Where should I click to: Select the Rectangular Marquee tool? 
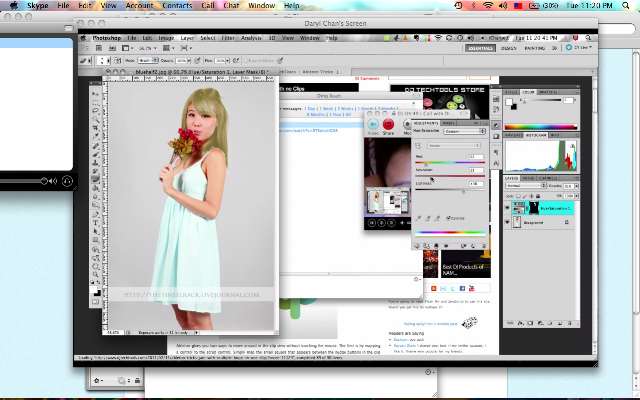tap(96, 102)
